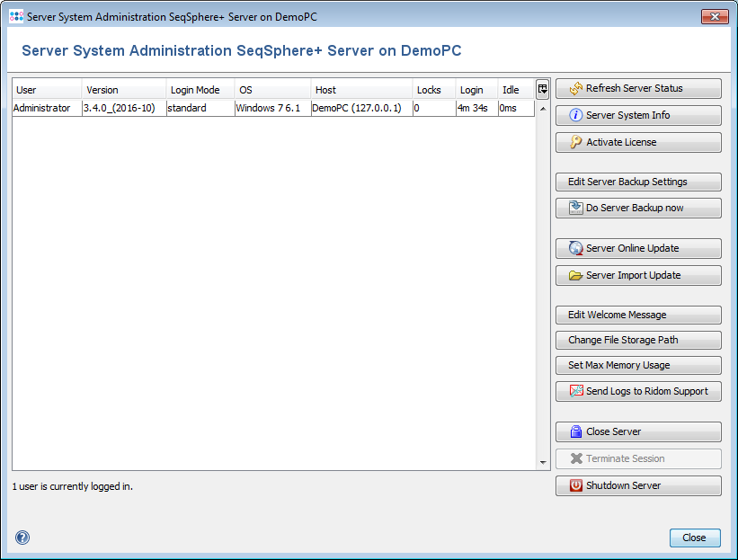Image resolution: width=738 pixels, height=560 pixels.
Task: Click the 'standard' login mode cell
Action: click(x=200, y=108)
